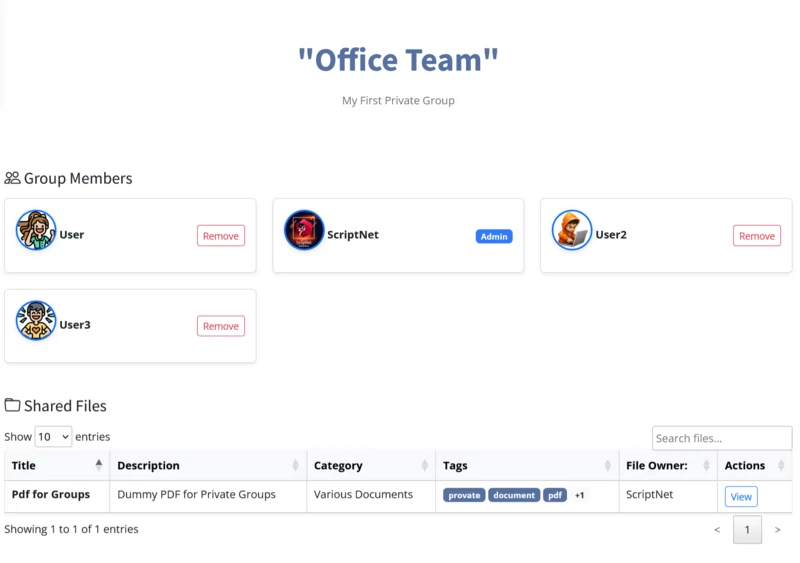Open the entries-per-page dropdown
This screenshot has height=563, width=800.
(x=53, y=437)
